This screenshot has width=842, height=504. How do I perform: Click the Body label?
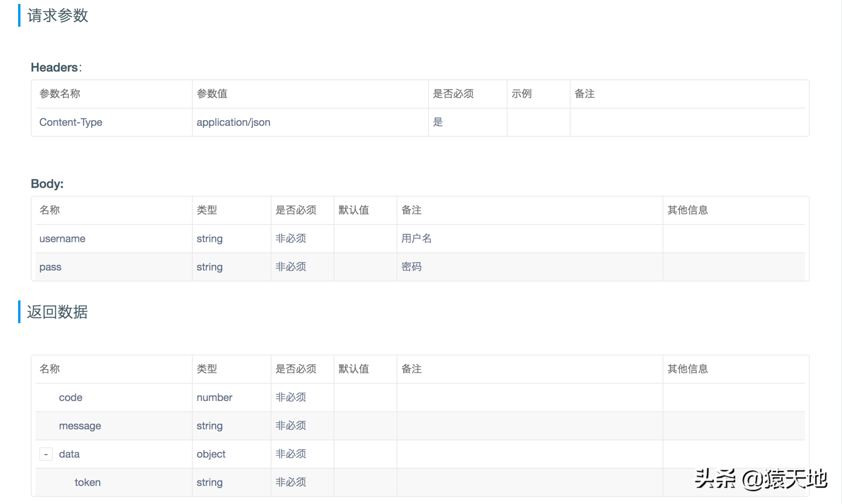(x=47, y=184)
